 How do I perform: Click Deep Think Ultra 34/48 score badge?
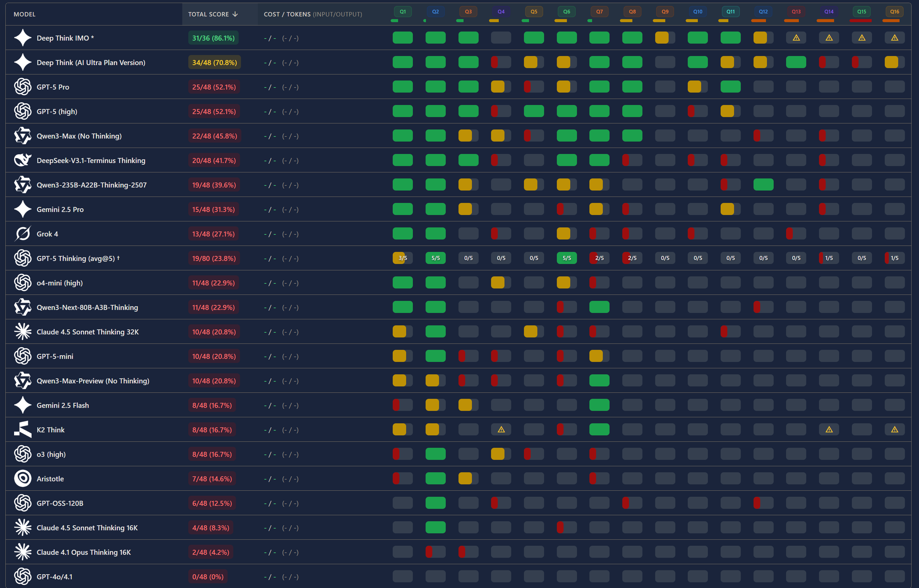tap(214, 62)
